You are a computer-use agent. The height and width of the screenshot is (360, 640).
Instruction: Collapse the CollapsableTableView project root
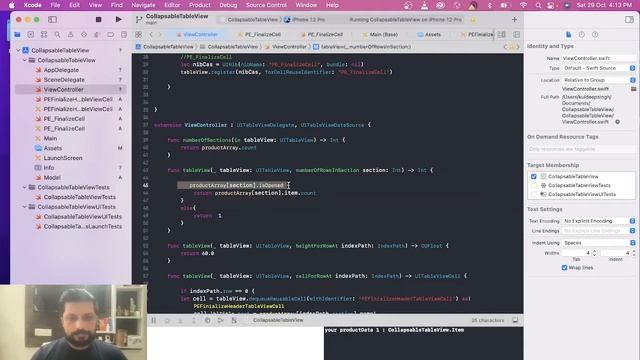click(18, 50)
